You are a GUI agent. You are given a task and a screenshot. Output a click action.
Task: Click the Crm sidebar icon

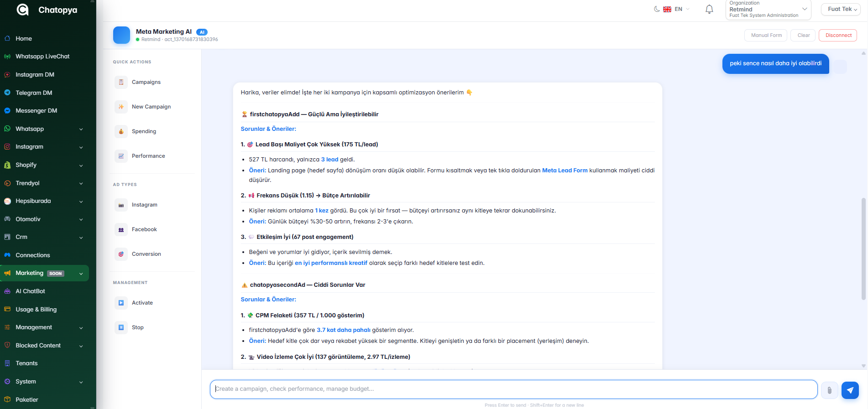[7, 237]
